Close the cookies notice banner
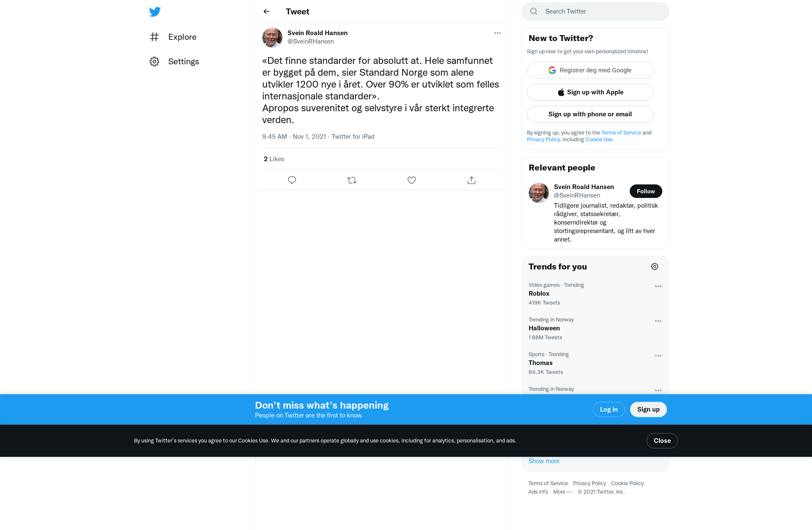Screen dimensions: 812x530 [662, 441]
